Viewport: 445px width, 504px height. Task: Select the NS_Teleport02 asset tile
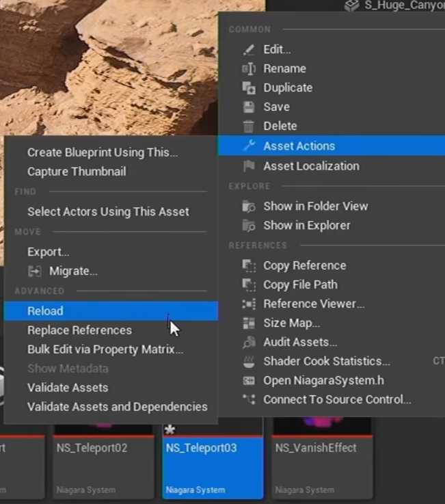click(103, 461)
